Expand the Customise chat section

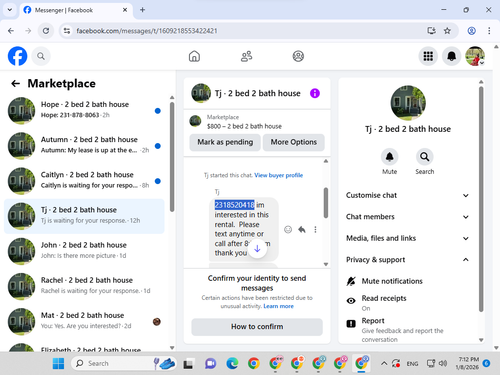(407, 195)
